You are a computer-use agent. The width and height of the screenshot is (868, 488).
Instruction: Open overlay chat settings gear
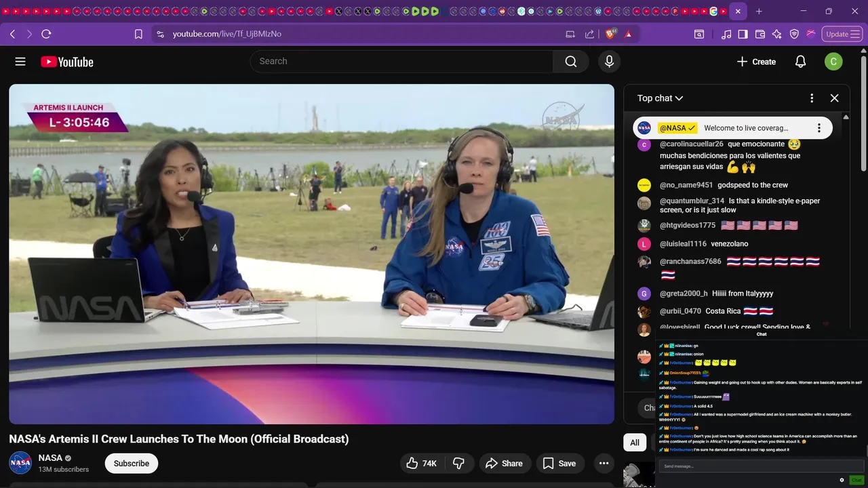tap(842, 480)
